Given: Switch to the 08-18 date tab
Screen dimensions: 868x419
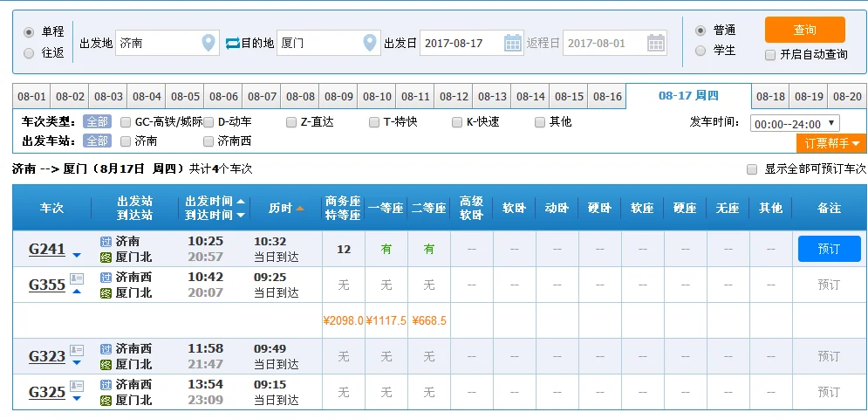Looking at the screenshot, I should coord(770,97).
